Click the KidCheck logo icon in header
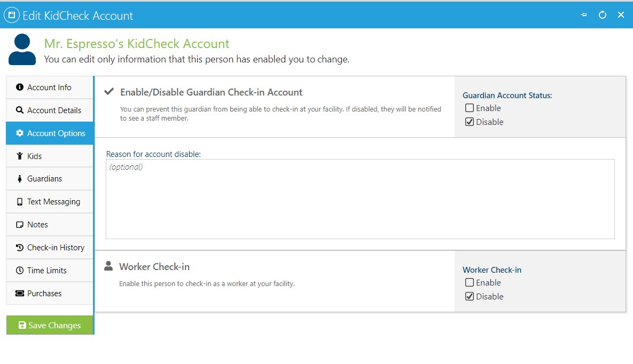633x364 pixels. click(12, 15)
